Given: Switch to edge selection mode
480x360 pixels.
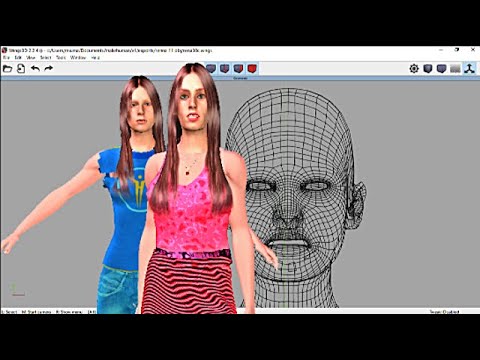Looking at the screenshot, I should click(x=224, y=69).
